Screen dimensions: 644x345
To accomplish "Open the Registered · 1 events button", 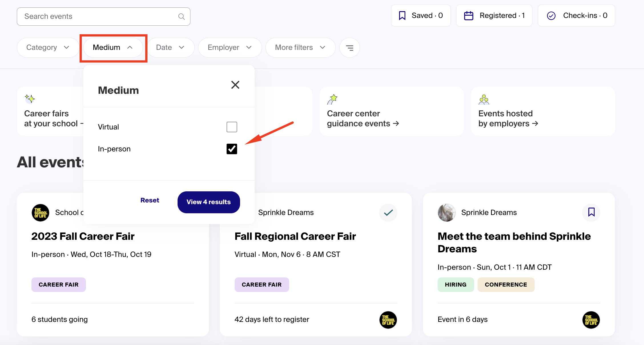I will (494, 16).
